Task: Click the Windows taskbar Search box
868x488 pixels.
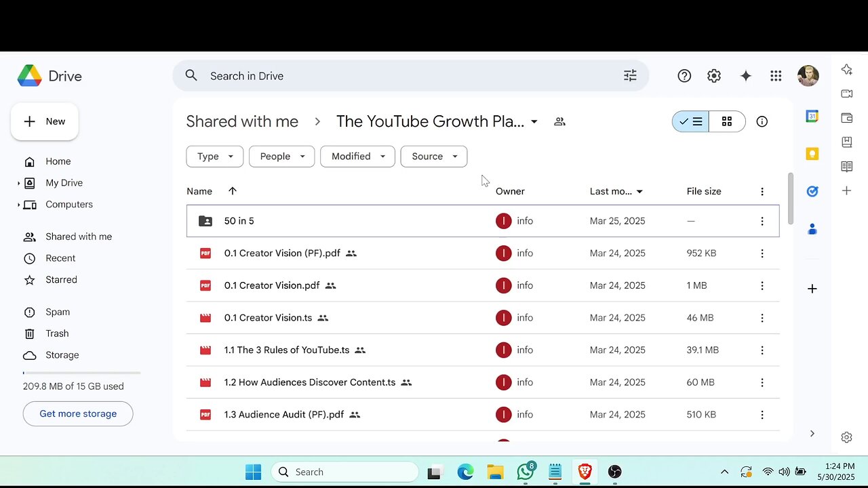Action: (x=345, y=472)
